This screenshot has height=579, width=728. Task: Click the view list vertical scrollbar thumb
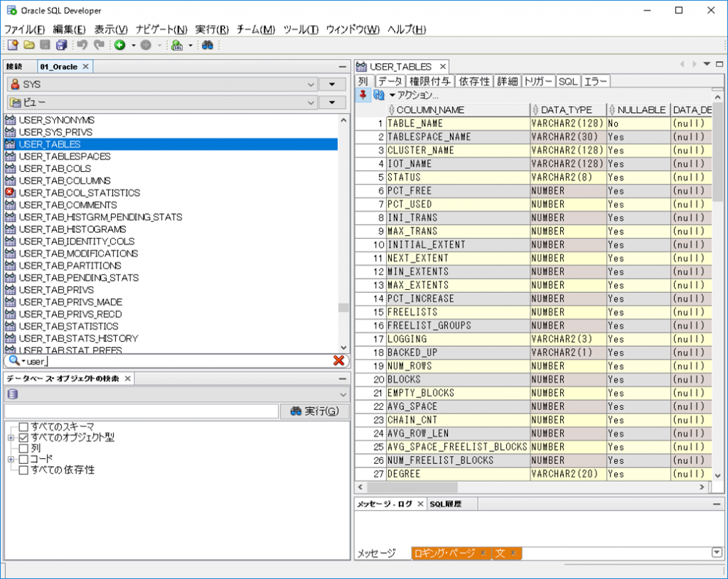(x=343, y=308)
